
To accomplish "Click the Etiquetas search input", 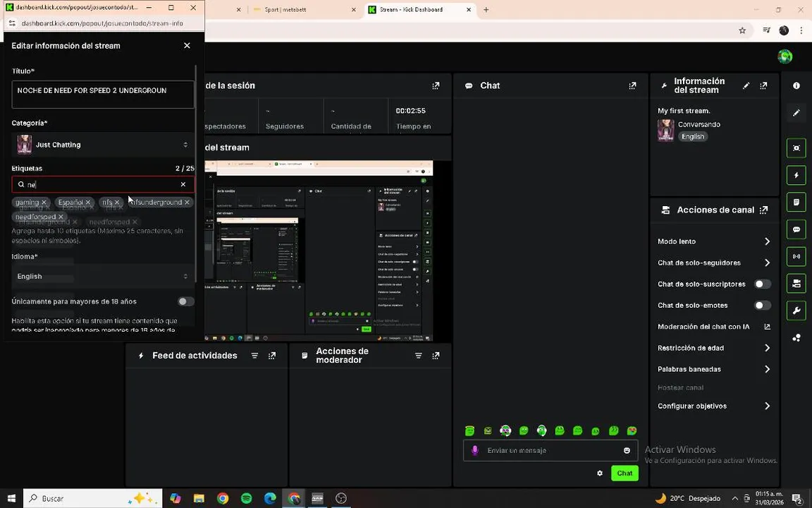I will [102, 185].
